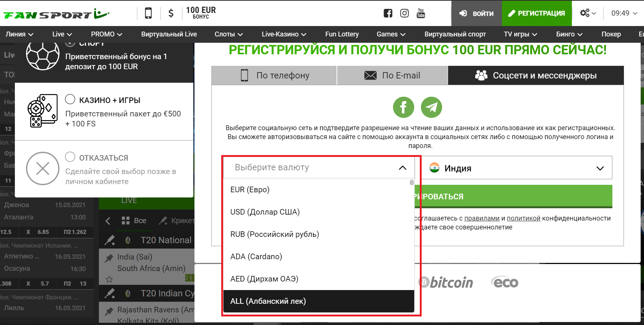Expand the Live-Казино menu
Viewport: 644px width, 325px height.
[284, 34]
